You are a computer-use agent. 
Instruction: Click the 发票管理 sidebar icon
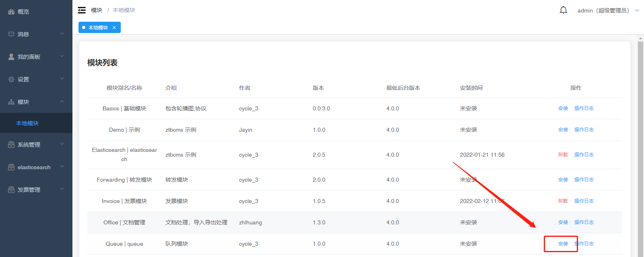(11, 190)
